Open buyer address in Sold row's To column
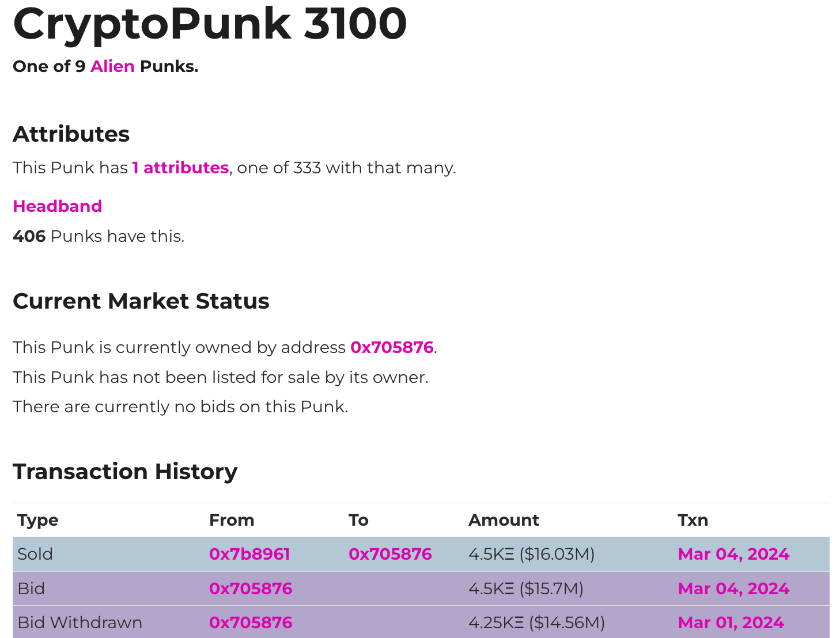The height and width of the screenshot is (638, 840). 390,554
